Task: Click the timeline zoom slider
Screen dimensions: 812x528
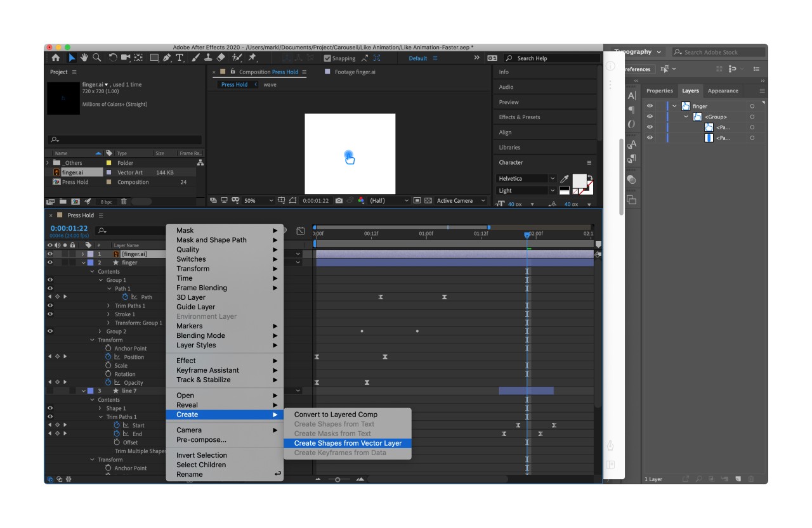Action: (x=339, y=479)
